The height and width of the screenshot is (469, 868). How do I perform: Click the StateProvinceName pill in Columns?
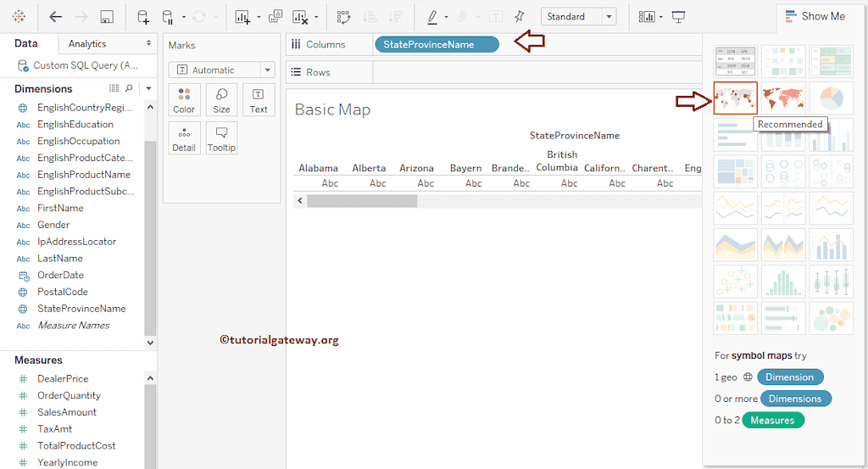(x=437, y=44)
